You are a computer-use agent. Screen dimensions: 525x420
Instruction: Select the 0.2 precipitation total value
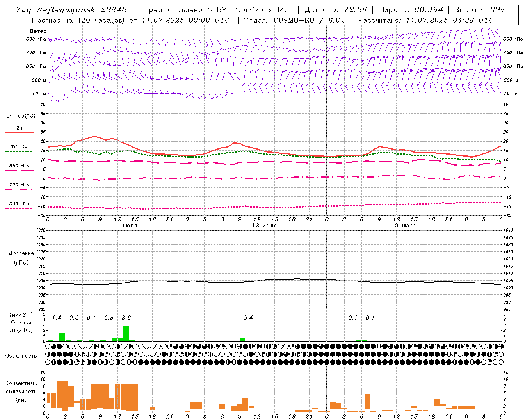[x=74, y=318]
